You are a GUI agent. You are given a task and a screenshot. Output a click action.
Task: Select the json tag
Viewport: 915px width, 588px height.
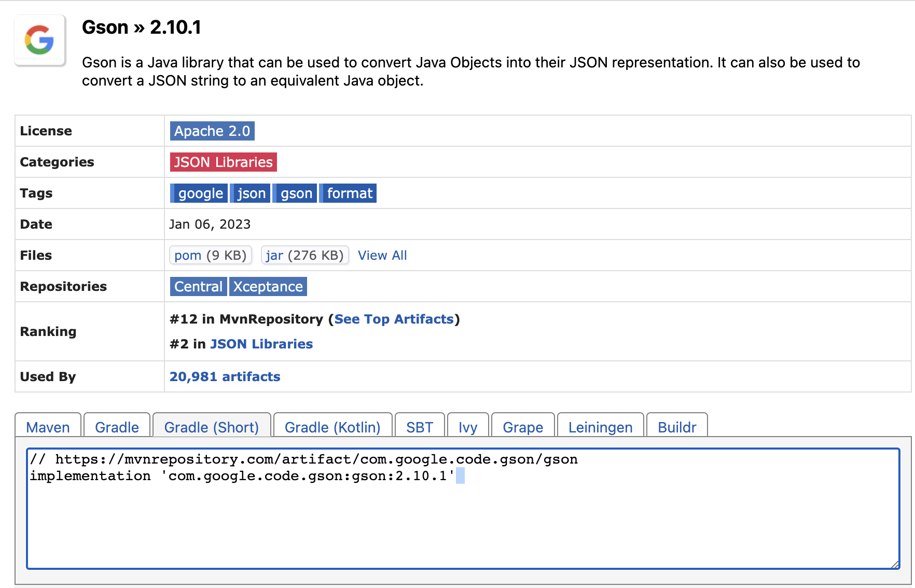tap(251, 193)
